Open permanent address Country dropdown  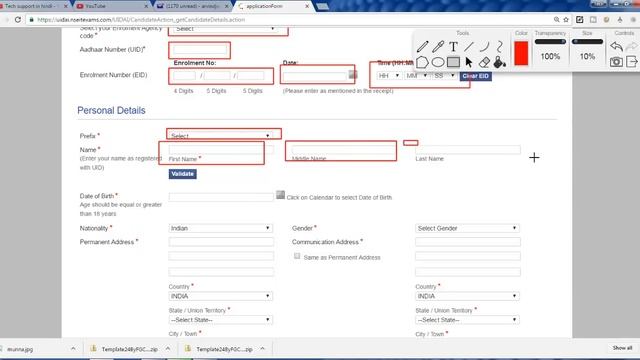click(221, 296)
